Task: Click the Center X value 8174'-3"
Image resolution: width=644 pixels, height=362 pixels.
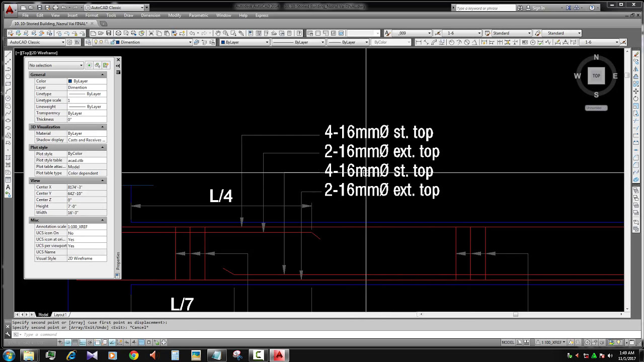Action: 87,187
